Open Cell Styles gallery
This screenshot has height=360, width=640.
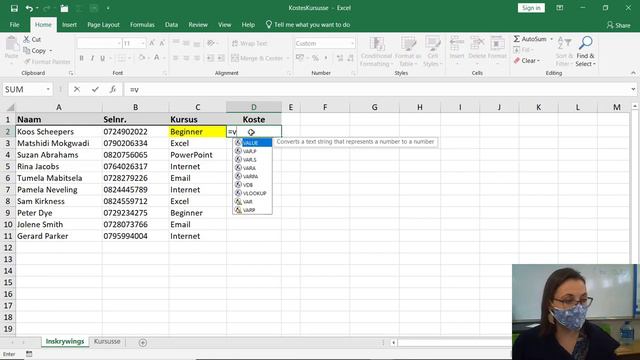pyautogui.click(x=433, y=51)
